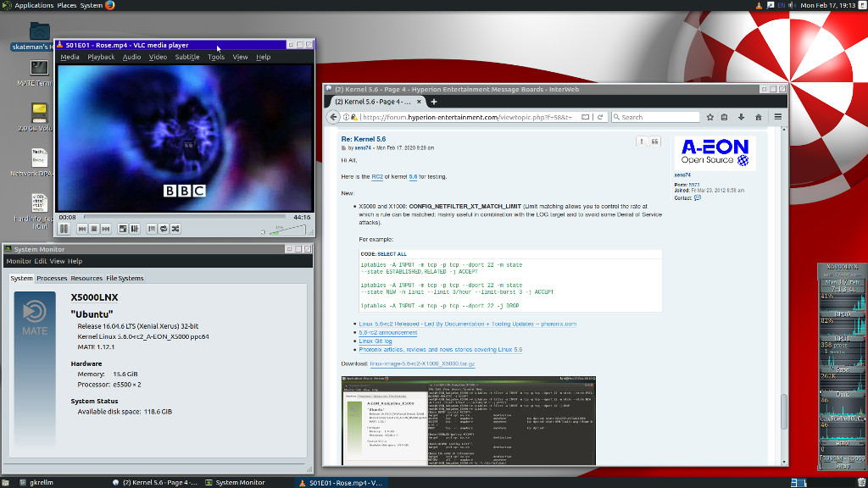Image resolution: width=868 pixels, height=488 pixels.
Task: Click the browser Search box
Action: (655, 117)
